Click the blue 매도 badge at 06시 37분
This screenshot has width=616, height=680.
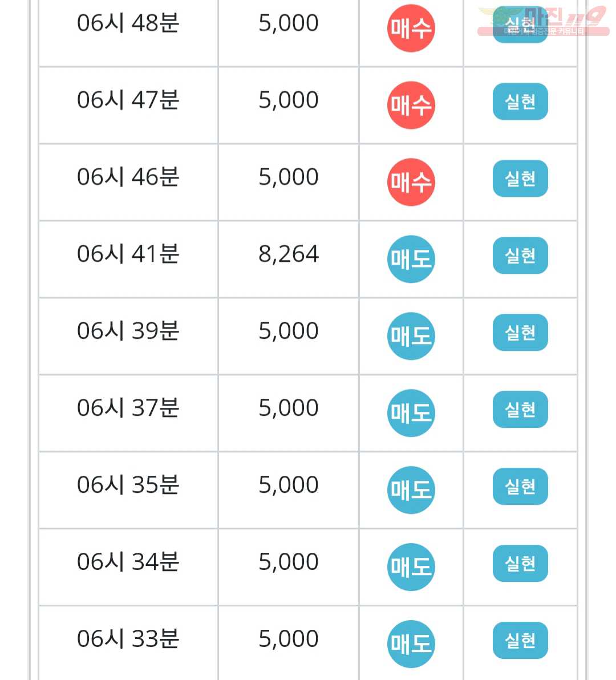click(411, 413)
